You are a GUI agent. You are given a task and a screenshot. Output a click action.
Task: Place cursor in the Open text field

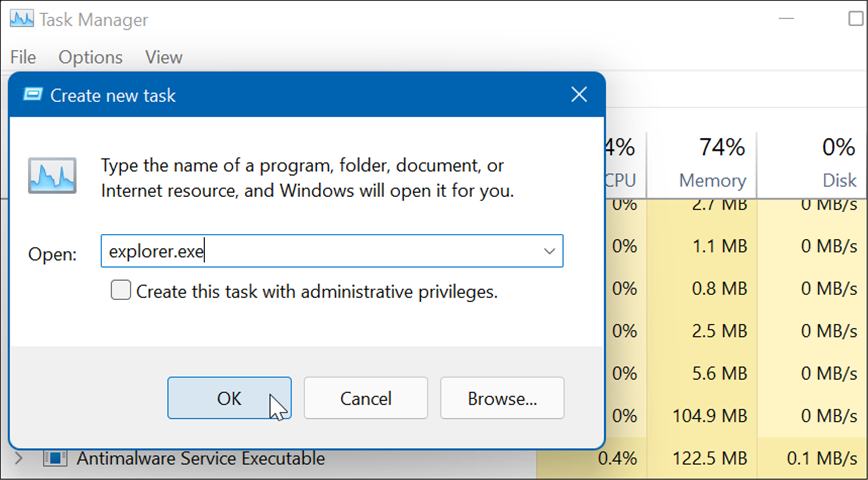point(312,251)
